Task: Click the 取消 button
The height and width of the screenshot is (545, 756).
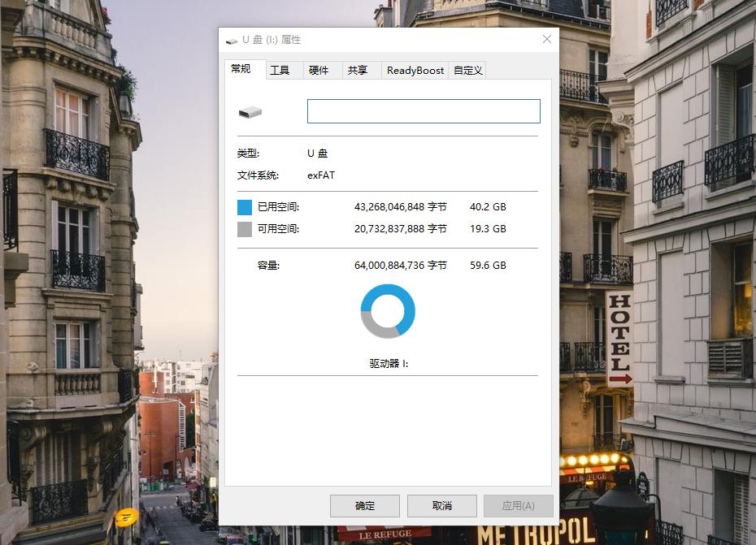Action: [441, 505]
